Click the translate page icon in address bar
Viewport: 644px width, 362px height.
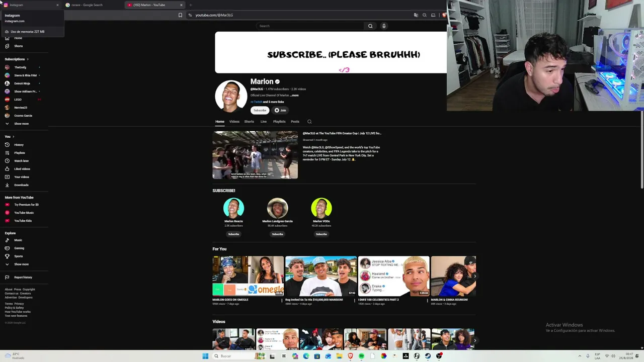coord(416,15)
